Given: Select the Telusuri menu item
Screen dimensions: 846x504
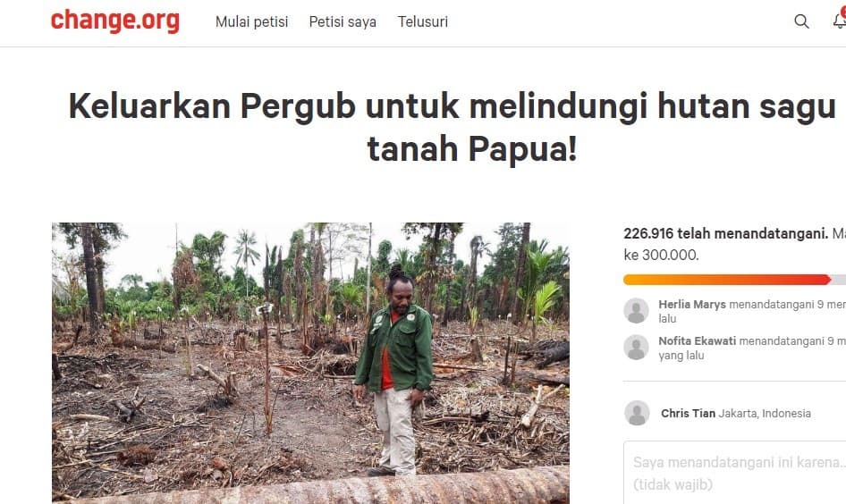Looking at the screenshot, I should tap(423, 21).
